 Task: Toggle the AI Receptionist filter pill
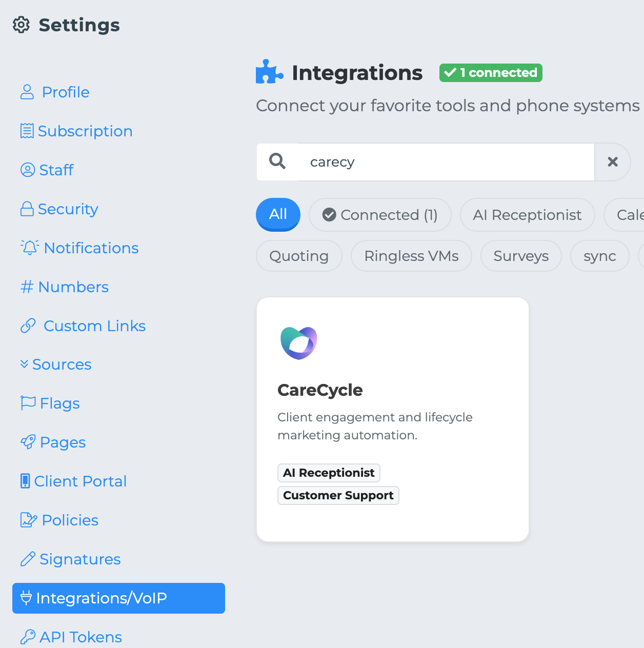pyautogui.click(x=527, y=215)
